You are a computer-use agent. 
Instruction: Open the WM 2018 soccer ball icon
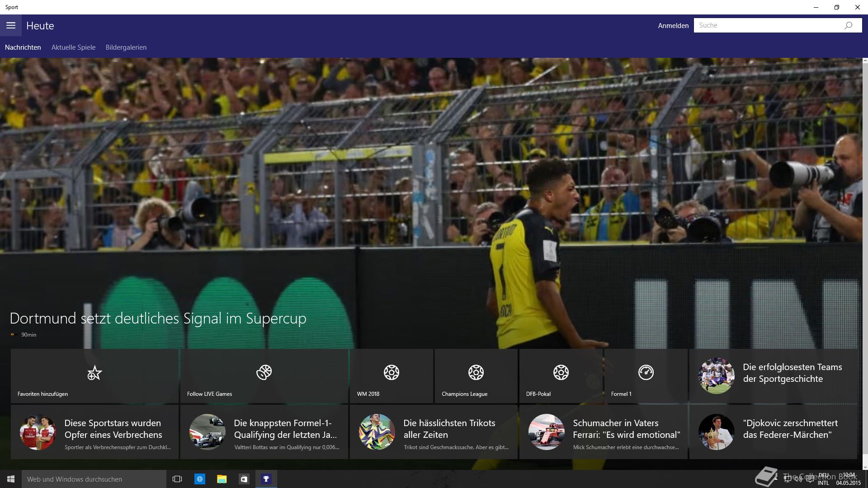[x=392, y=372]
